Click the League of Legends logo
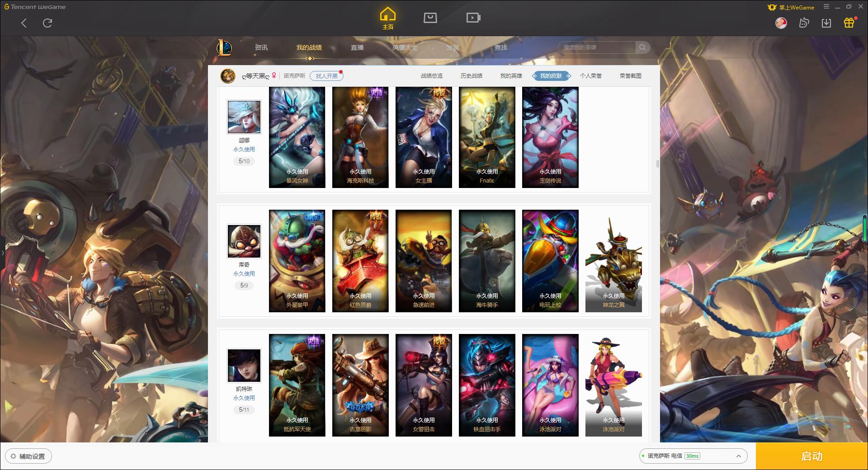The height and width of the screenshot is (470, 868). [x=224, y=47]
